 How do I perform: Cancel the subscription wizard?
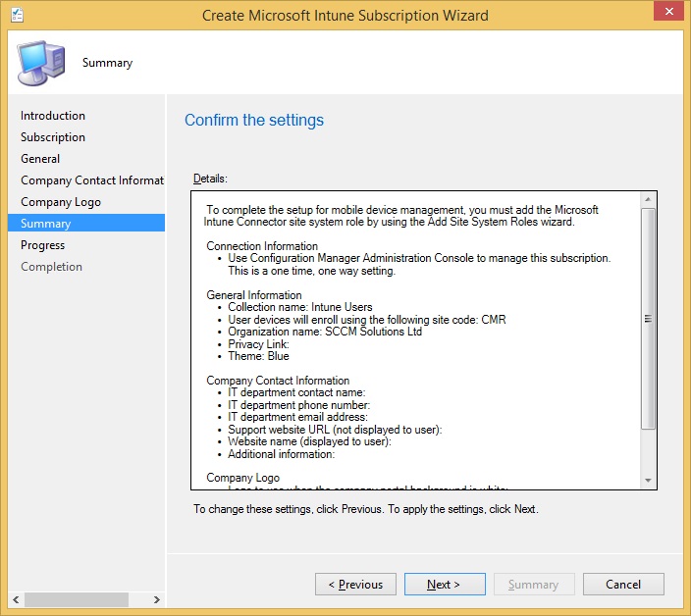623,585
